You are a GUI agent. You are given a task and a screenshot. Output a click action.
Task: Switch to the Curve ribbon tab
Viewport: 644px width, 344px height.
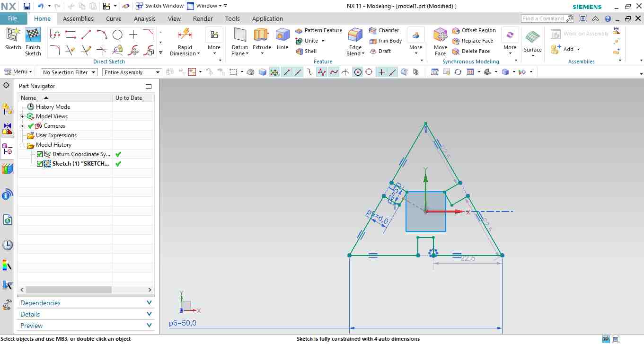tap(114, 19)
